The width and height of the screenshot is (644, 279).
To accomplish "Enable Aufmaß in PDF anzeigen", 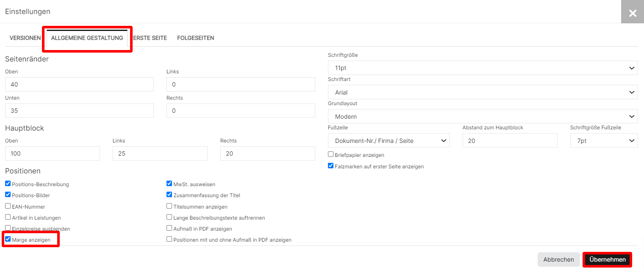I will [169, 228].
